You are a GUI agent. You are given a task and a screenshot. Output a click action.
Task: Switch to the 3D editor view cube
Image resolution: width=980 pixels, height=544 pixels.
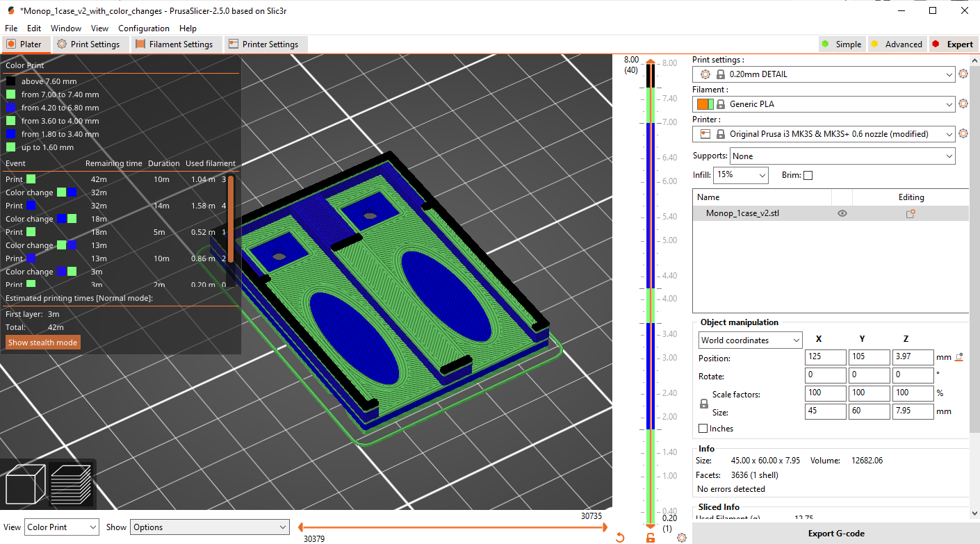(25, 484)
